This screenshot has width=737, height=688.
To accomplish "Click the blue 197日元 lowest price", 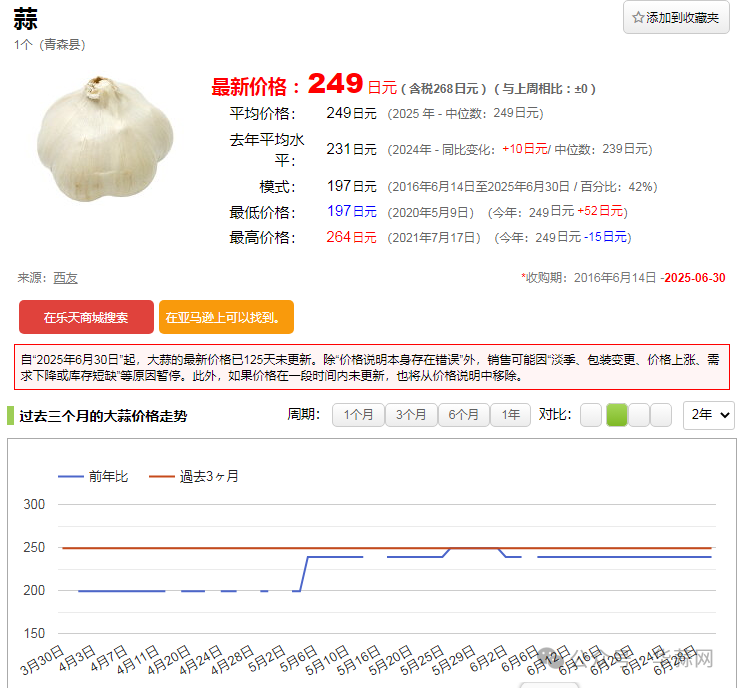I will tap(351, 211).
